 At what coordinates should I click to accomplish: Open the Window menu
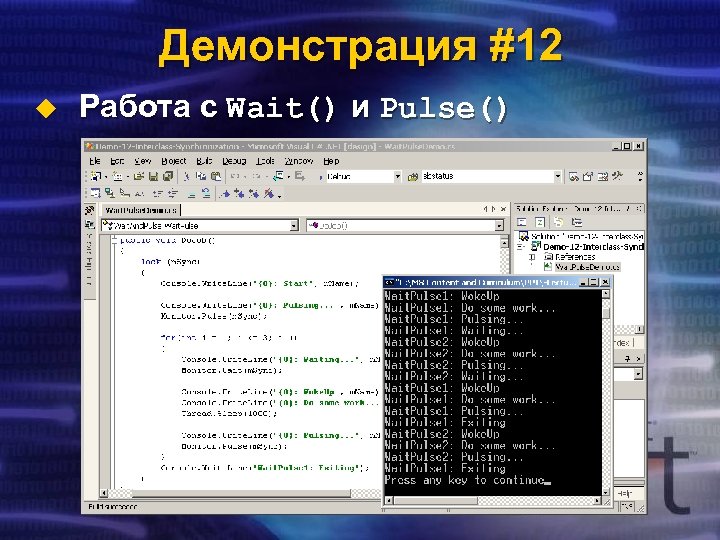[298, 161]
